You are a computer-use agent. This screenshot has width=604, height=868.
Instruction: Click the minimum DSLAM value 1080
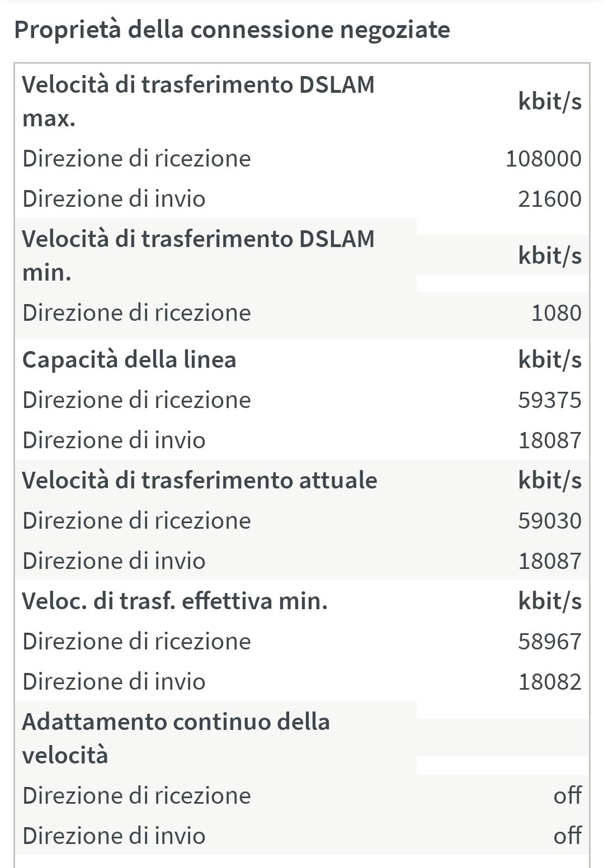point(556,313)
